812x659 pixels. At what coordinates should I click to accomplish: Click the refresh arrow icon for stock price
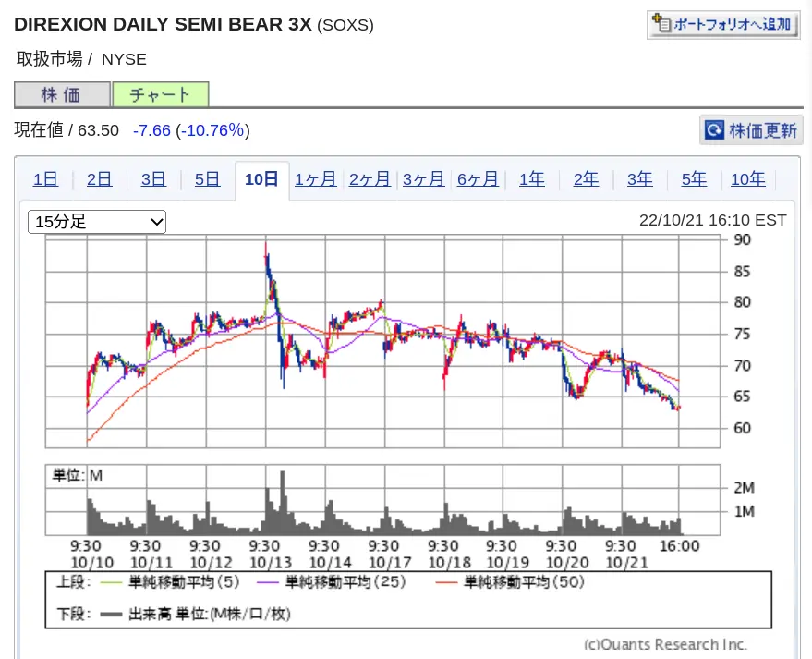point(714,129)
